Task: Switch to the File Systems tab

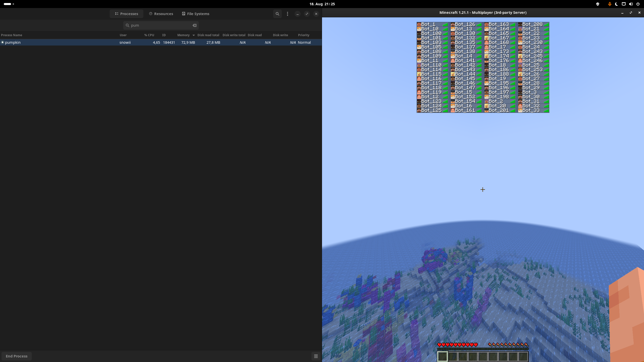Action: [x=195, y=14]
